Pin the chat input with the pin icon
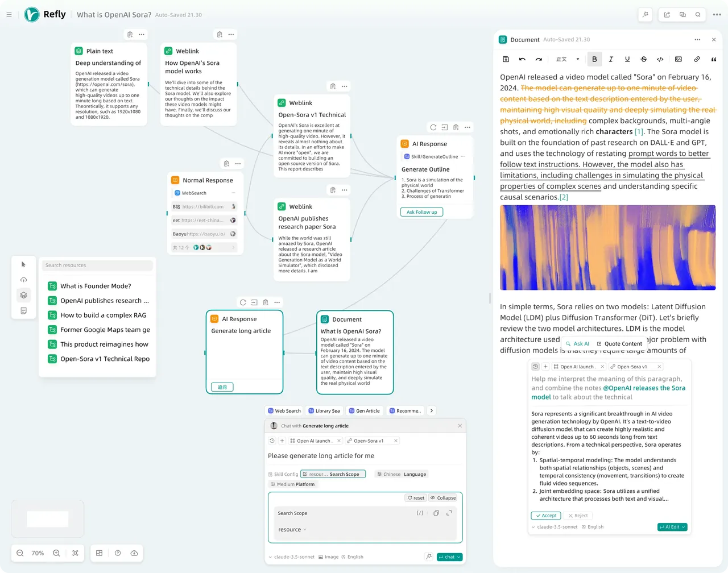The height and width of the screenshot is (573, 728). pyautogui.click(x=428, y=557)
